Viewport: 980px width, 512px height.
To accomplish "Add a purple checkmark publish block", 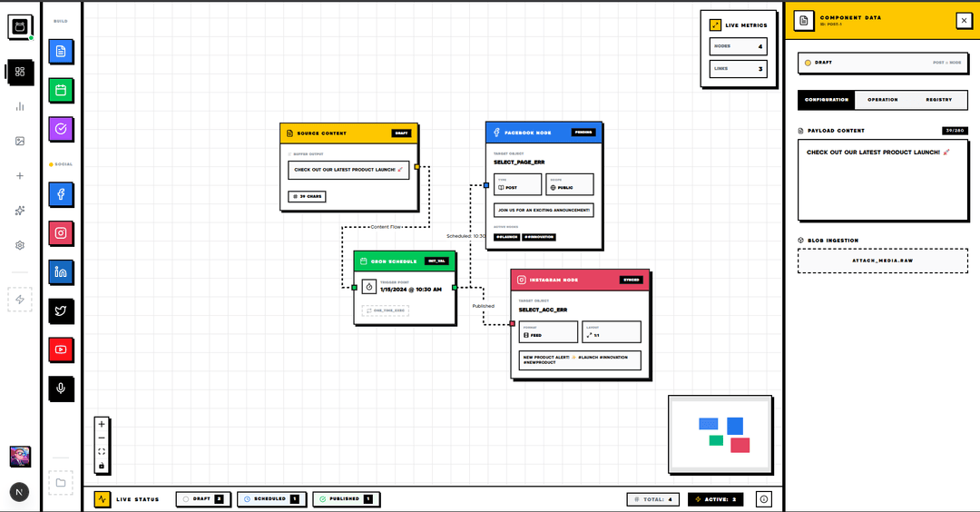I will (61, 129).
